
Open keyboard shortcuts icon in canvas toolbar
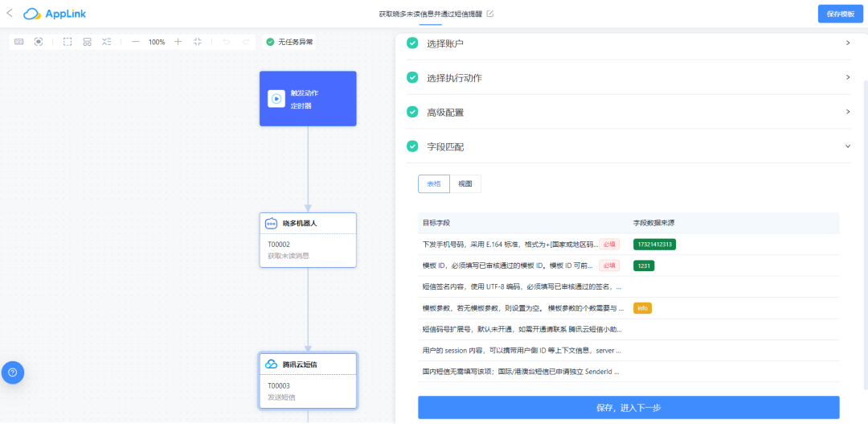19,42
